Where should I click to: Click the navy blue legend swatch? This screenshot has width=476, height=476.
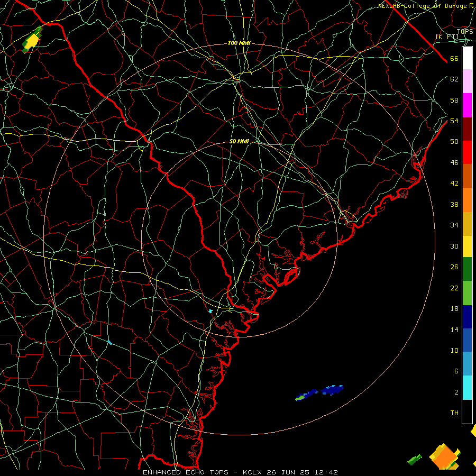click(467, 317)
